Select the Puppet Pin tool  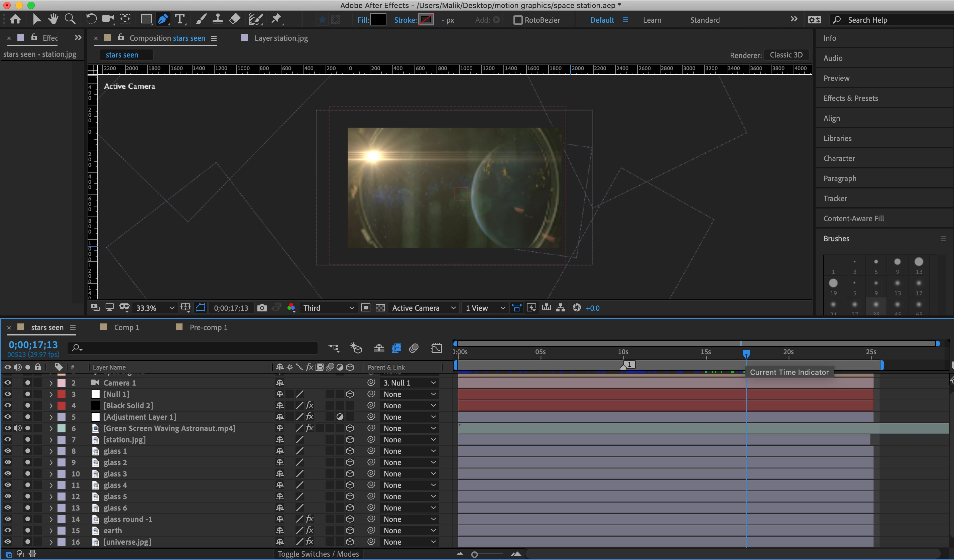point(277,19)
